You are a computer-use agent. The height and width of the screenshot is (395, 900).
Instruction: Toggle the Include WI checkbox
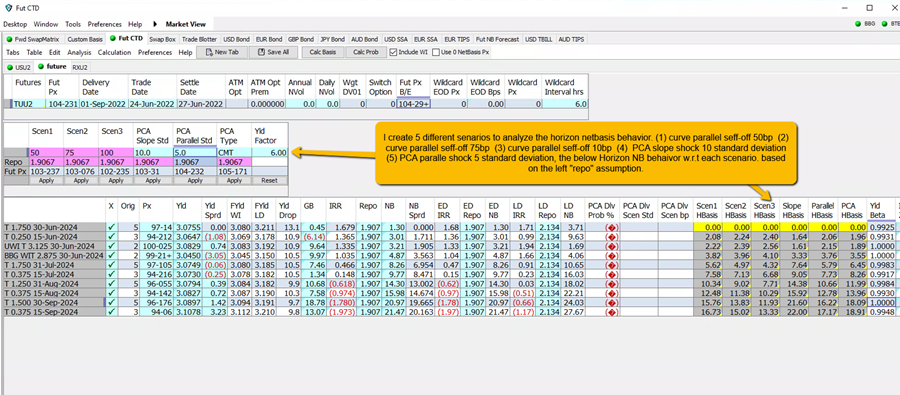point(393,52)
